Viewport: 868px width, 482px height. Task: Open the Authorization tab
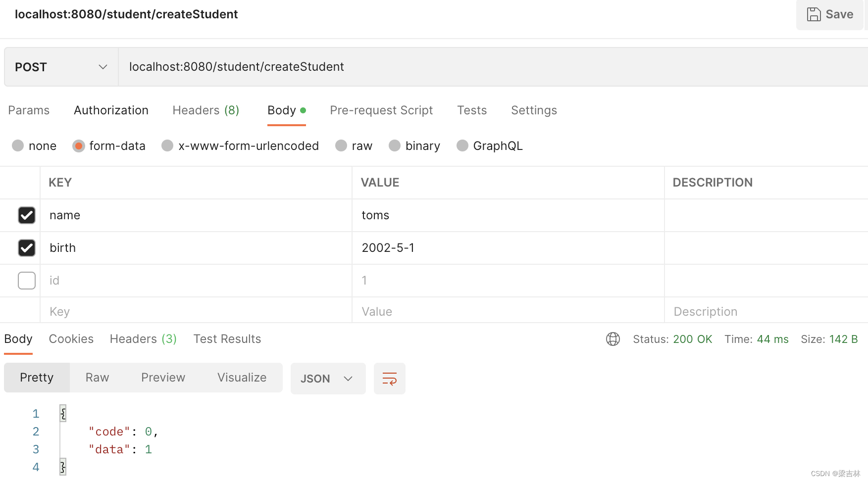(111, 110)
